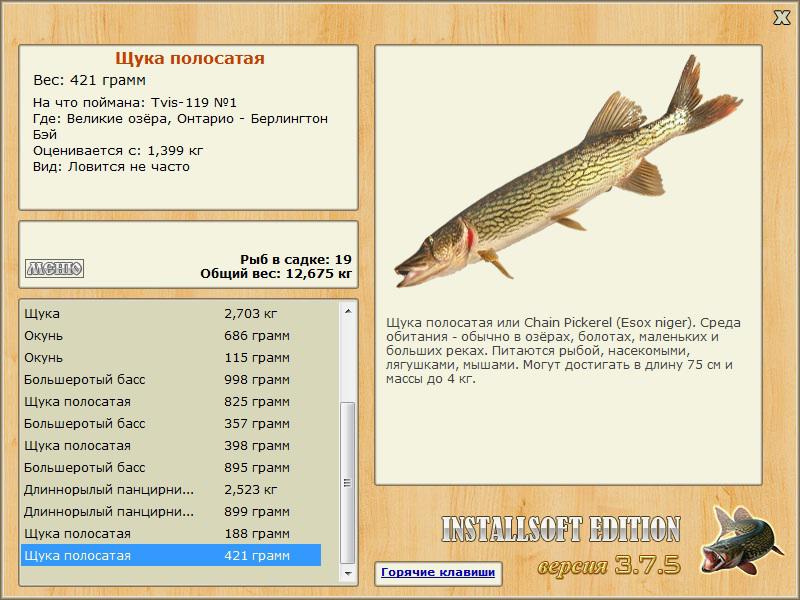Click the Где: Великие озёра, Онтарио location line
The width and height of the screenshot is (800, 600).
pos(180,126)
